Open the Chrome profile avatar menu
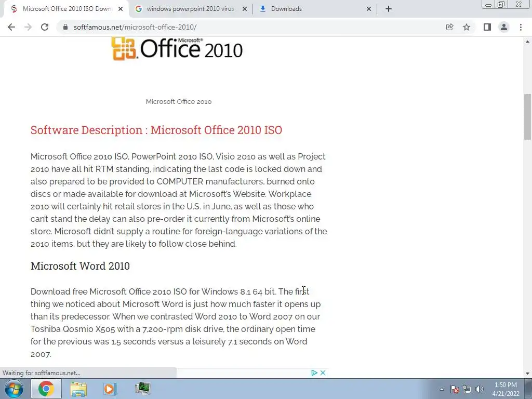 tap(504, 27)
